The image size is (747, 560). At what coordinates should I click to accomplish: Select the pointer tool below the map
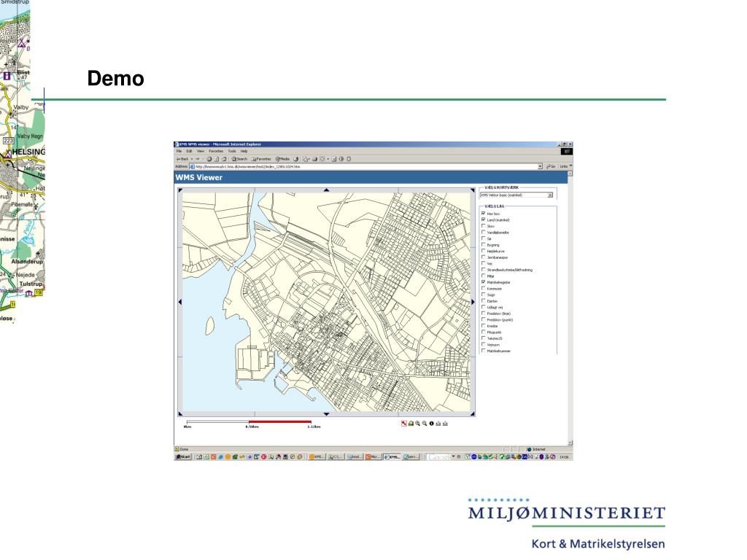404,424
